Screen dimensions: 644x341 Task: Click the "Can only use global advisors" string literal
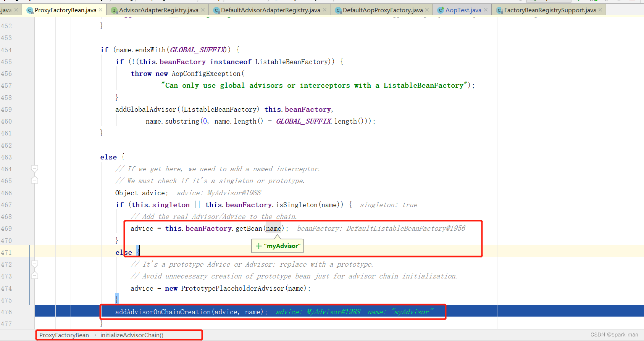click(x=314, y=85)
